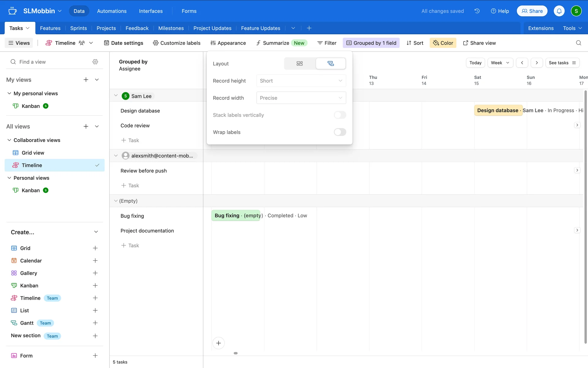Open the revision history clock icon
Viewport: 588px width, 368px height.
[x=477, y=11]
